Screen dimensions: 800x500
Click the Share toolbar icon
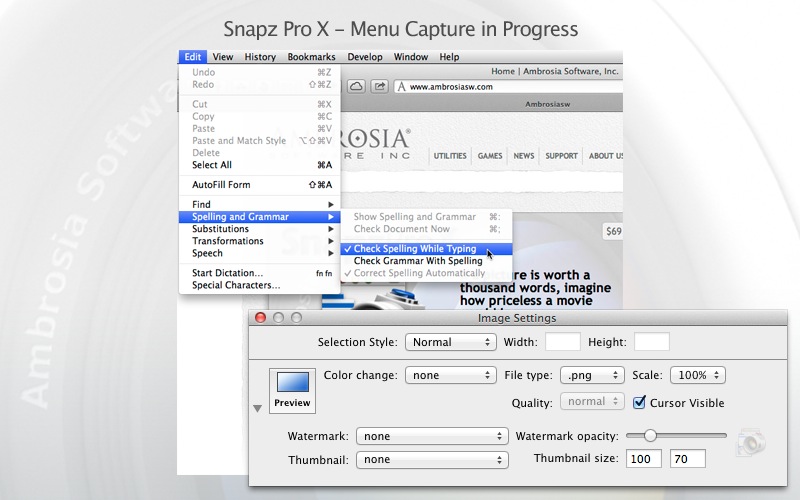coord(380,86)
